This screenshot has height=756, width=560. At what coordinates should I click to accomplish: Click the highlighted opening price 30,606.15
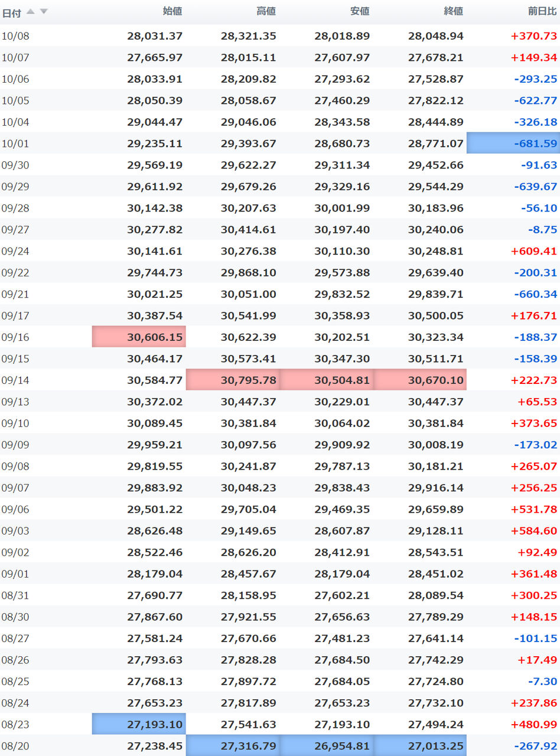[x=139, y=337]
